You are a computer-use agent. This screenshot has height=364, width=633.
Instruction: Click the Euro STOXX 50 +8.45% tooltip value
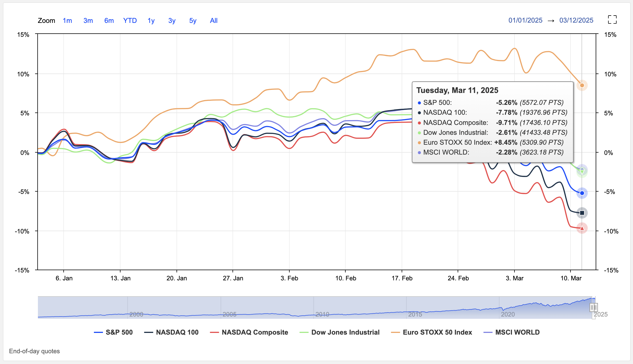(x=506, y=142)
